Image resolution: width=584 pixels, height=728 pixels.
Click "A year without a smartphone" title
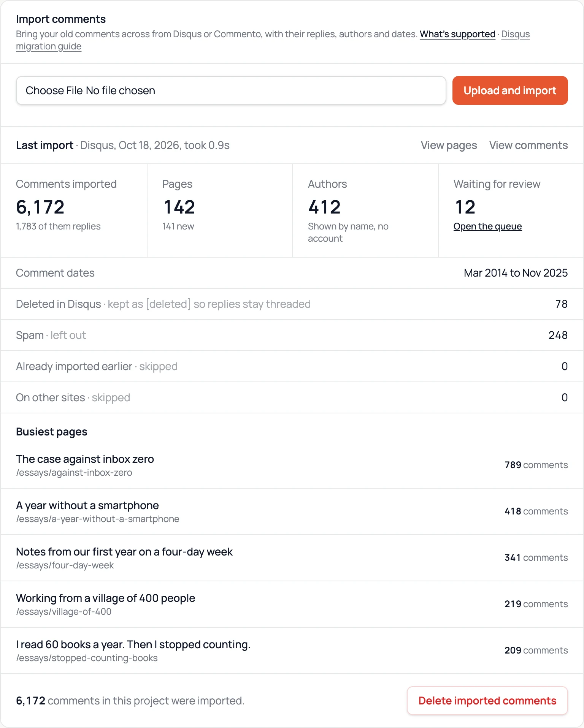coord(87,505)
